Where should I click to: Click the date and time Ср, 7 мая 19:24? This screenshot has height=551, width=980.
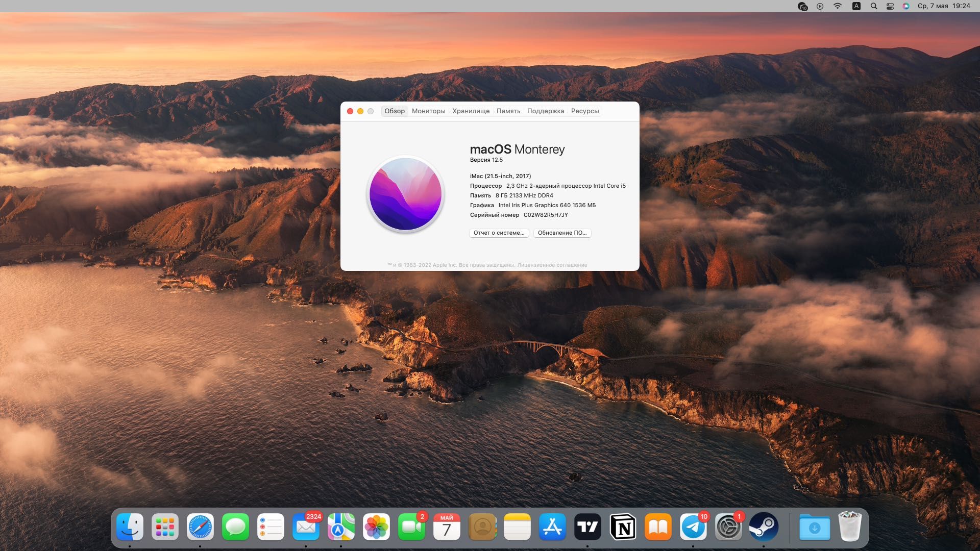click(944, 6)
